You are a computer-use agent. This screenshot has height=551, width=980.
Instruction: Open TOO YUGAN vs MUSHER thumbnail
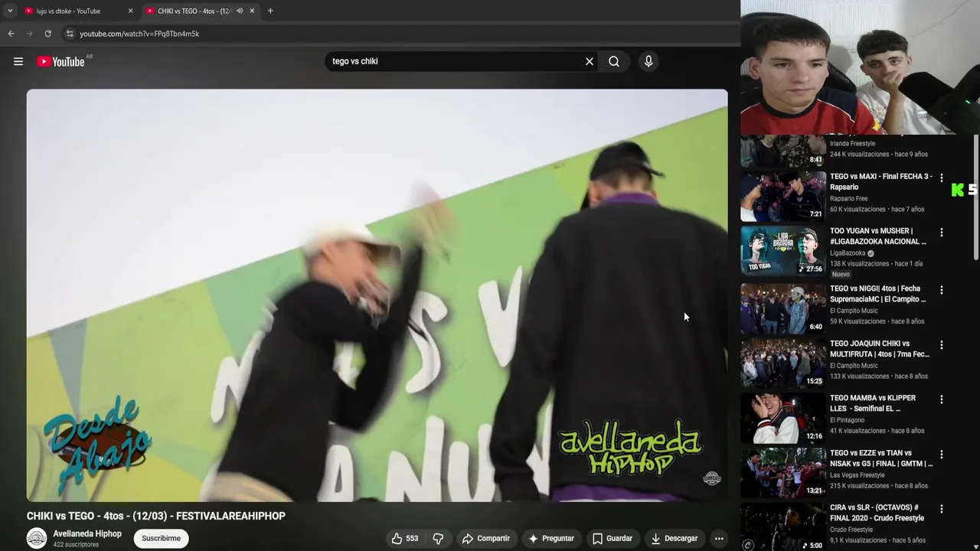pyautogui.click(x=782, y=250)
